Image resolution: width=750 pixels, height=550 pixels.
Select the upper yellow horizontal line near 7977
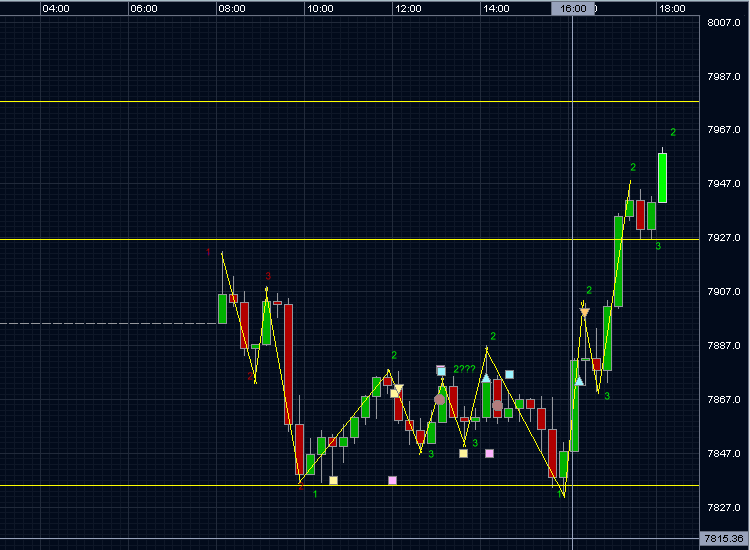click(x=350, y=101)
